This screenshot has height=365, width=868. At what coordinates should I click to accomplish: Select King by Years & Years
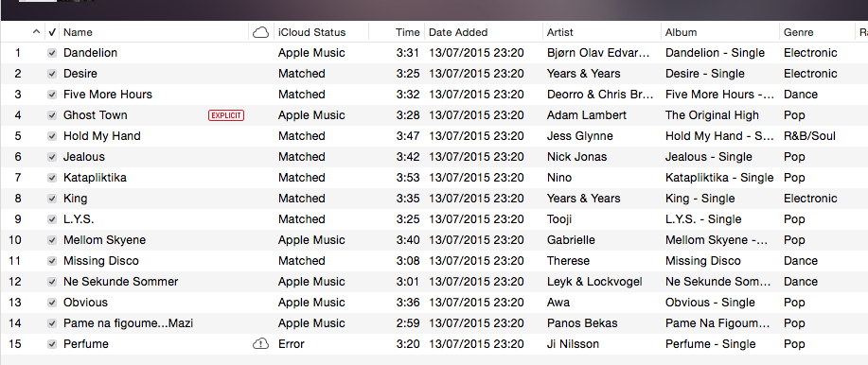[x=434, y=199]
